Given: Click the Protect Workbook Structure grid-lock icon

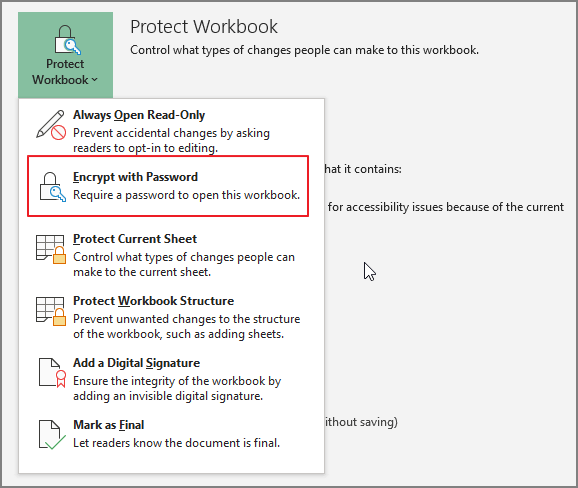Looking at the screenshot, I should (x=51, y=311).
